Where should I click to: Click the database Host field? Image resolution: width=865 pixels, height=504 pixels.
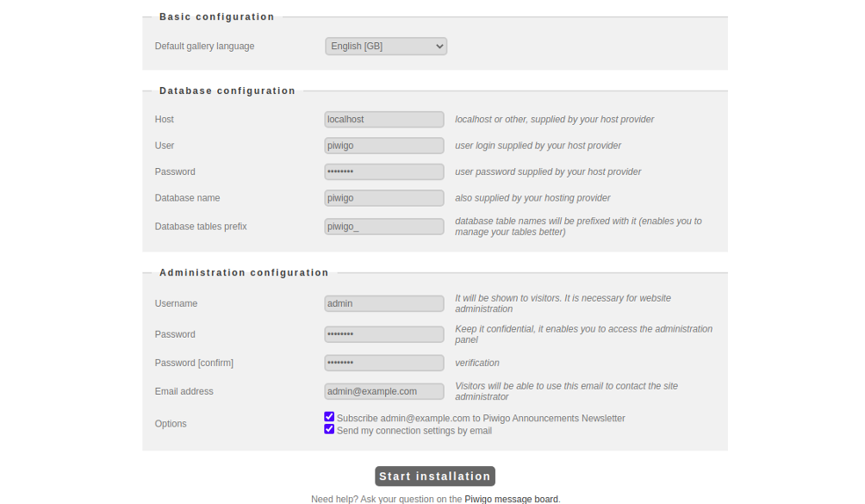click(x=384, y=119)
